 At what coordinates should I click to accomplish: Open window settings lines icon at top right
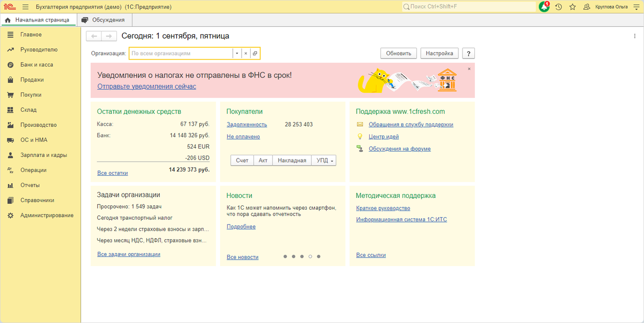(636, 7)
